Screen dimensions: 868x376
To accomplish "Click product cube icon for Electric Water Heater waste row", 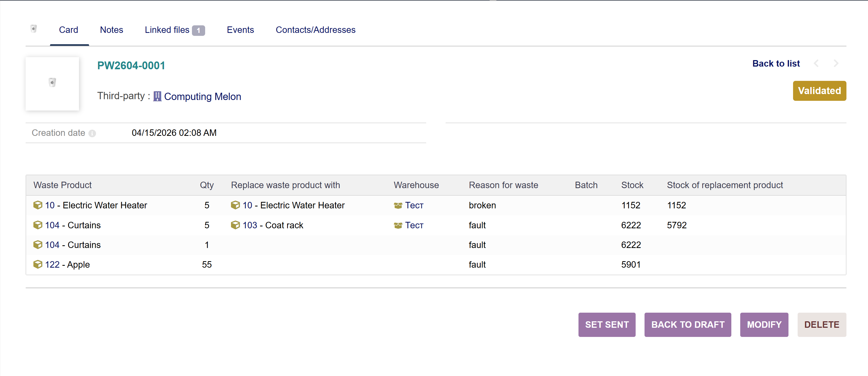I will click(x=38, y=205).
